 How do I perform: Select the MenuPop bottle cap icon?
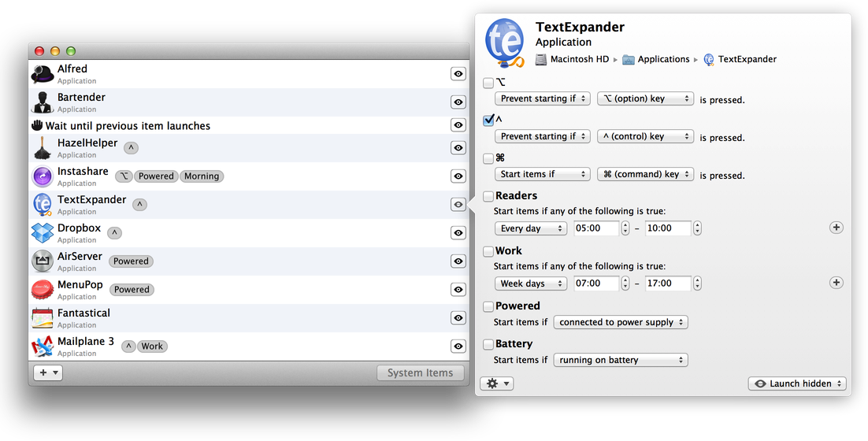(x=43, y=290)
